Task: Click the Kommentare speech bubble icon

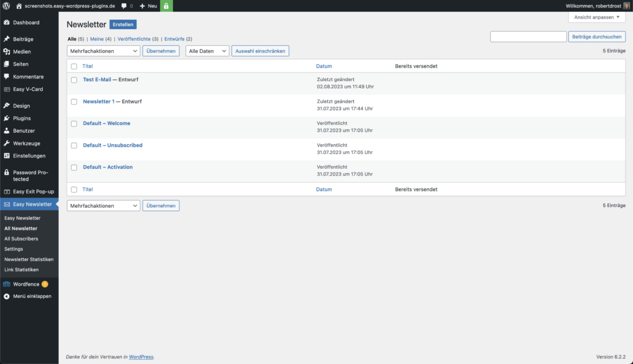Action: point(6,77)
